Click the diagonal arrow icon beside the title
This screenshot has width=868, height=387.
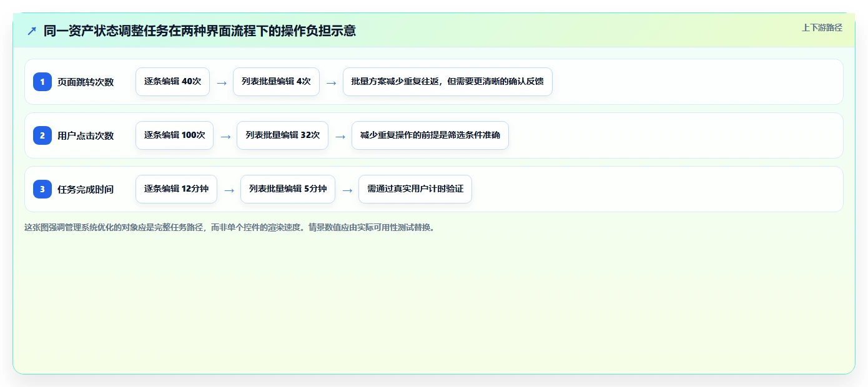pos(32,31)
